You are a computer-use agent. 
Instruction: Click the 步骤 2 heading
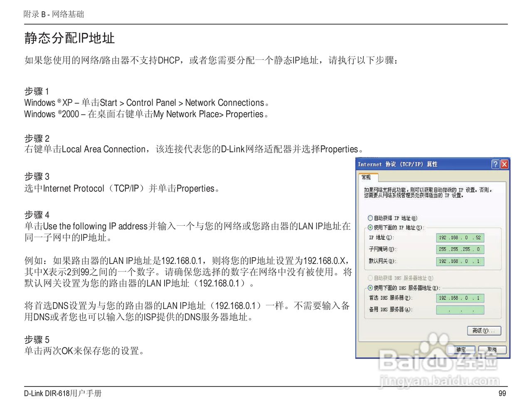[37, 138]
